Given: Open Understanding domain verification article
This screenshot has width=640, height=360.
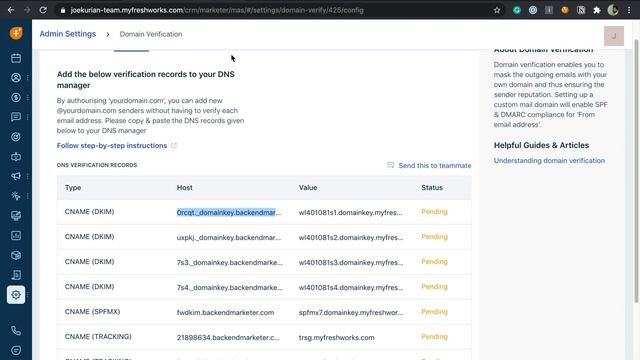Looking at the screenshot, I should 549,160.
